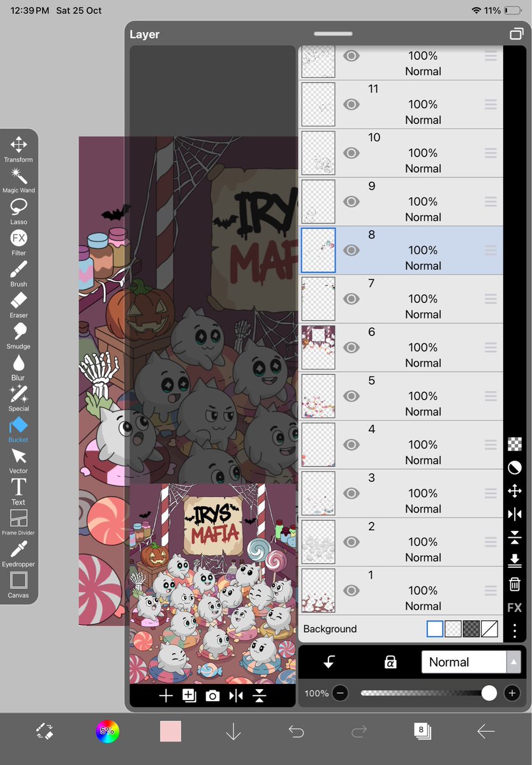This screenshot has height=765, width=532.
Task: Undo the last action
Action: point(296,731)
